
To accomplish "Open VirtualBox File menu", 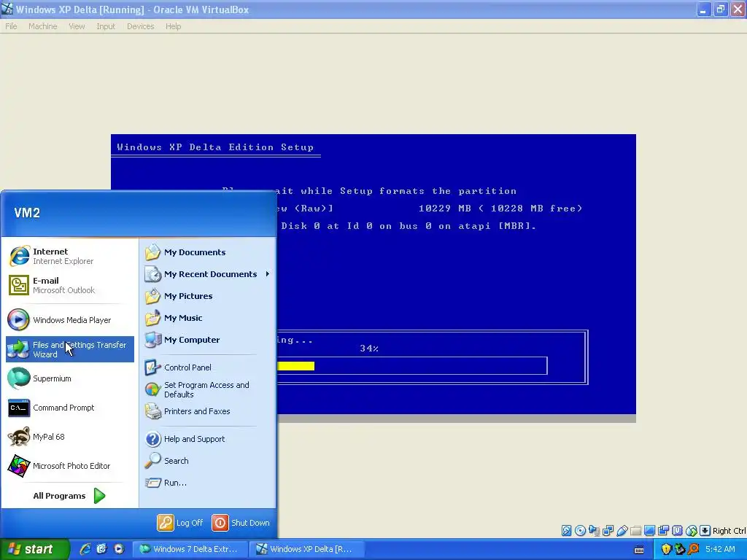I will tap(11, 26).
